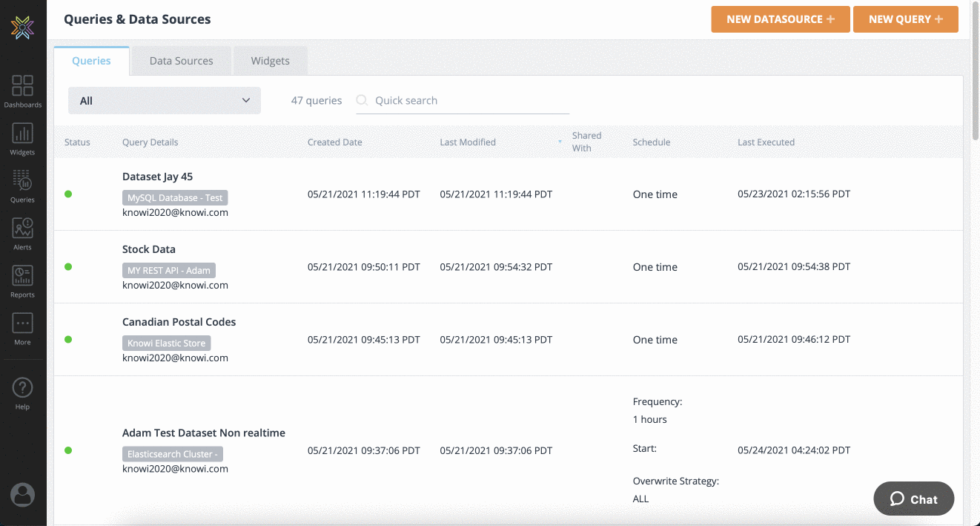
Task: Expand the All filter dropdown
Action: (x=164, y=101)
